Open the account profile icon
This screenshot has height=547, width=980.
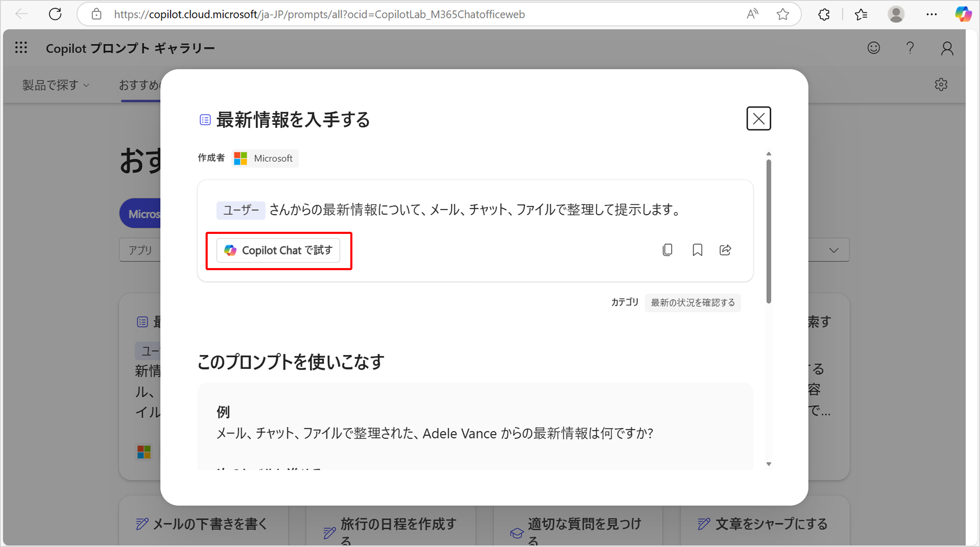(x=947, y=48)
